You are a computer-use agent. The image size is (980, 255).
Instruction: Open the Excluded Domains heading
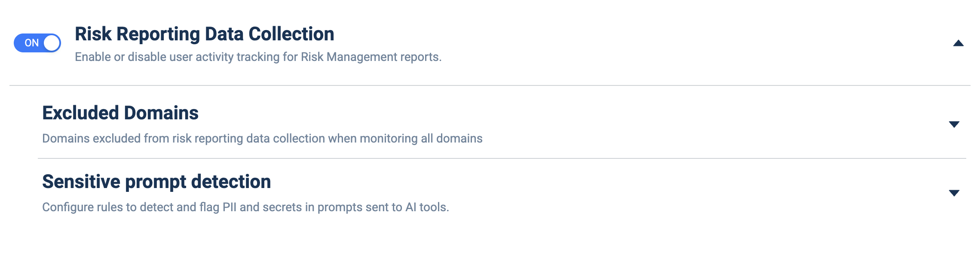point(120,113)
